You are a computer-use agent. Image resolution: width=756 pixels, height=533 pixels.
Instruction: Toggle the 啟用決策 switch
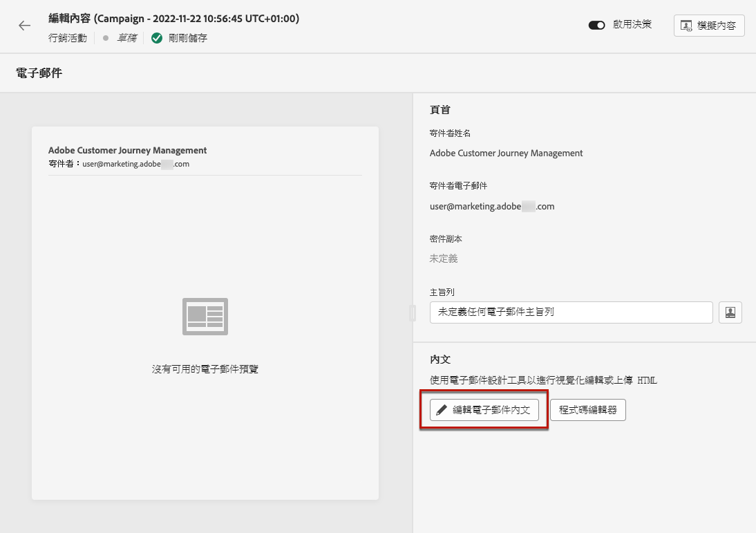point(596,25)
